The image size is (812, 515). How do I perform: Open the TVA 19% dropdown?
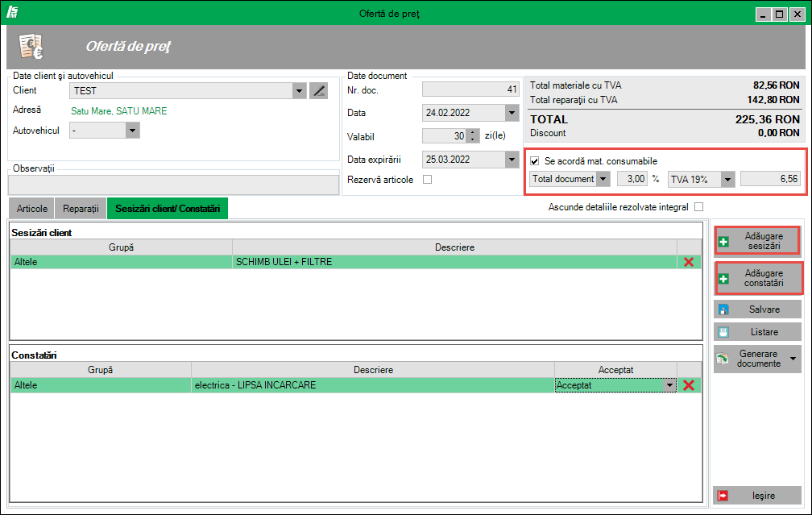(727, 180)
